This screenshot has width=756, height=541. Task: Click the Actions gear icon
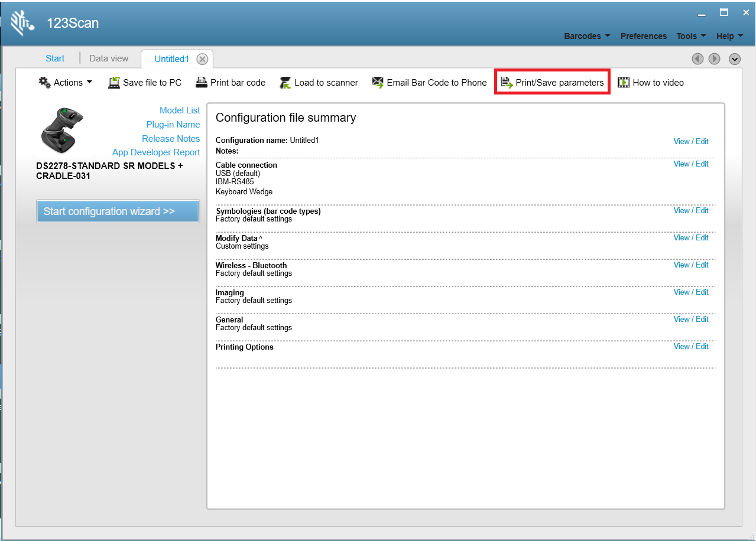(x=44, y=82)
